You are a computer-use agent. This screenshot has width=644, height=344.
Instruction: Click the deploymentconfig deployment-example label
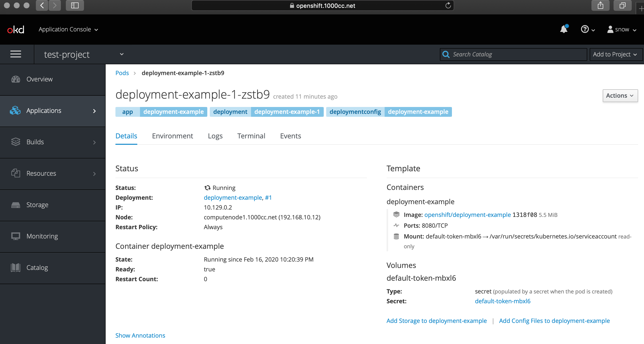(389, 112)
